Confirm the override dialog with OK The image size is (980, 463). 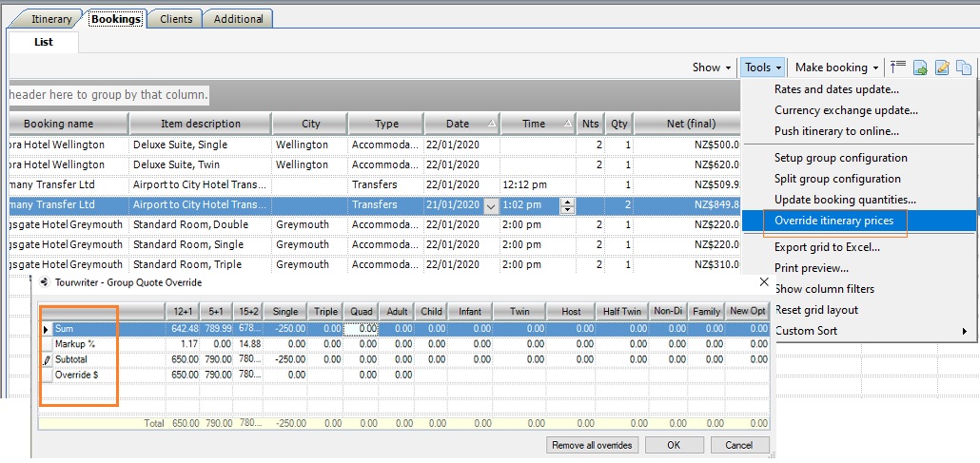(x=674, y=445)
